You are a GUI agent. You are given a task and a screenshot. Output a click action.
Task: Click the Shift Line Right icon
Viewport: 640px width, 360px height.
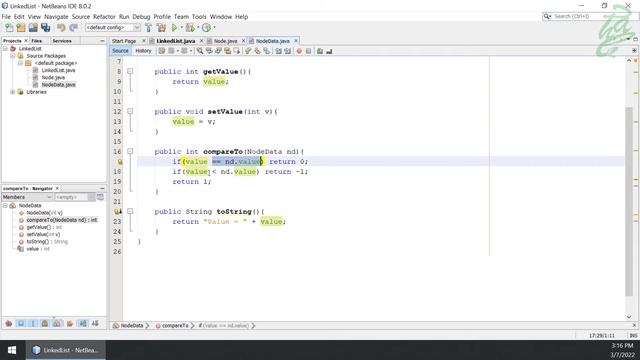tap(287, 51)
